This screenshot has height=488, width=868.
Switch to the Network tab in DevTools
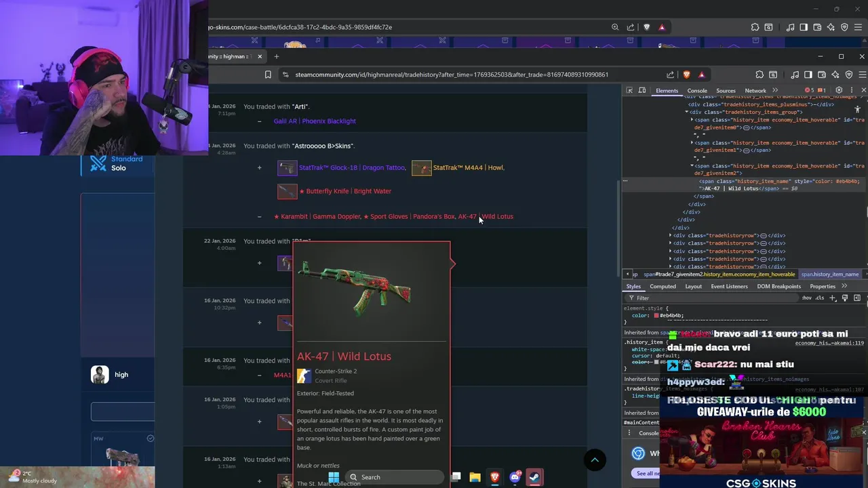755,91
